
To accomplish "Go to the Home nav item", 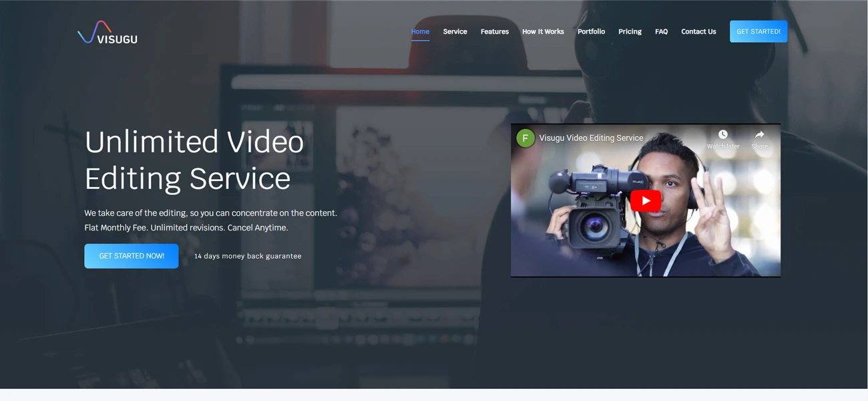I will click(x=420, y=31).
